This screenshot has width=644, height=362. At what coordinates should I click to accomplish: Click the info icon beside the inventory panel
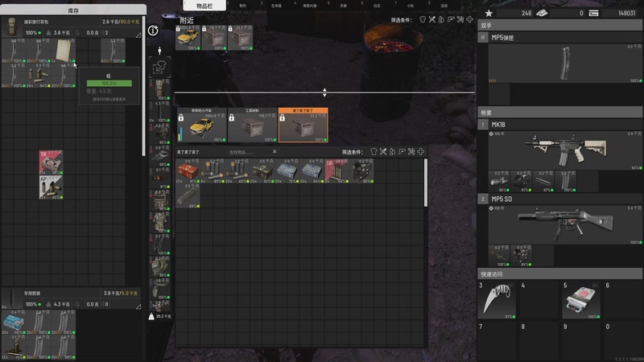click(x=153, y=31)
